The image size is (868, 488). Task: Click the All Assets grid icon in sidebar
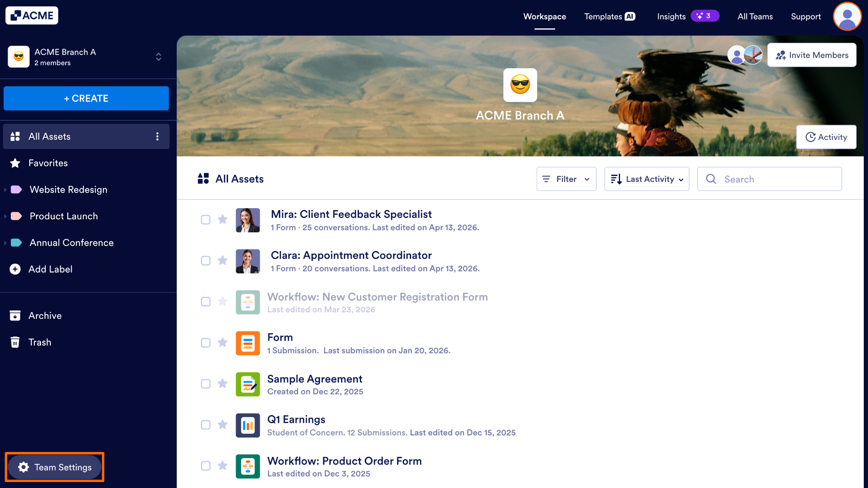pyautogui.click(x=15, y=137)
